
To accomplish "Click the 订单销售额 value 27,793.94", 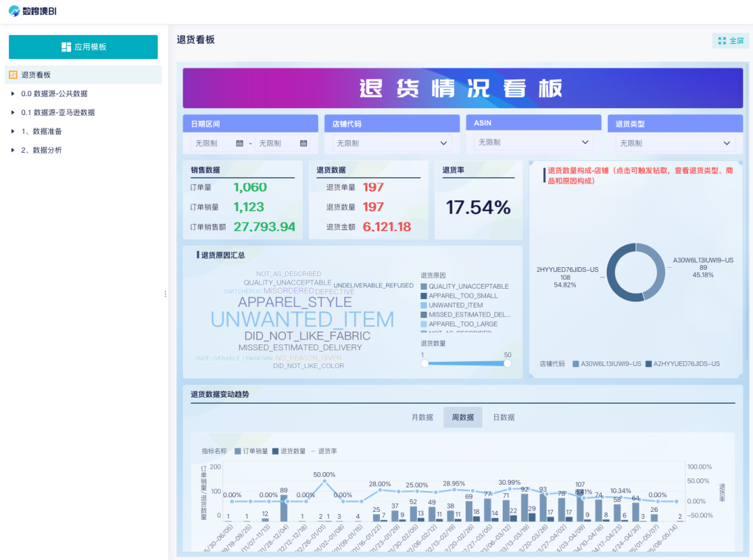I will point(264,227).
